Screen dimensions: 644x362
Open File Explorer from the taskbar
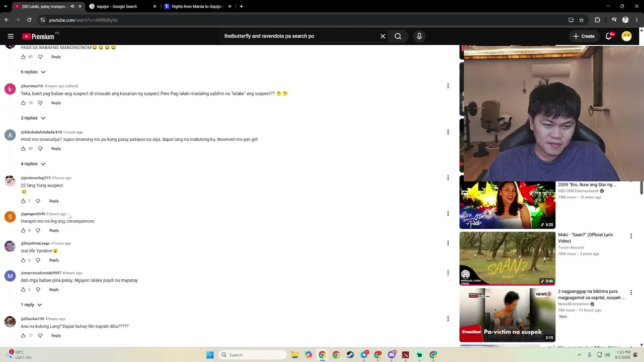(x=295, y=355)
